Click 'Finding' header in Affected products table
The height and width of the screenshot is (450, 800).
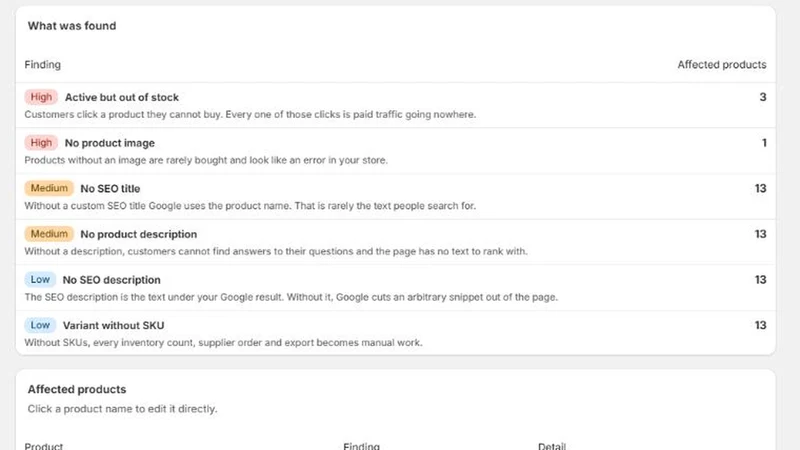[x=361, y=446]
